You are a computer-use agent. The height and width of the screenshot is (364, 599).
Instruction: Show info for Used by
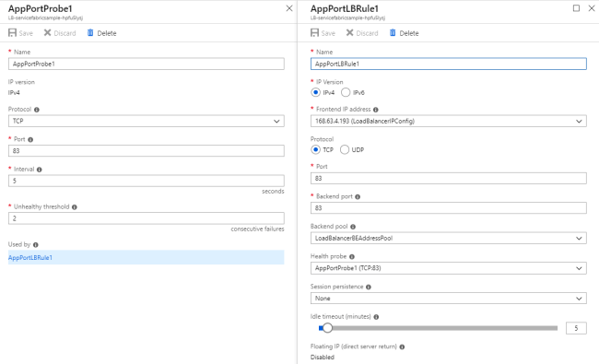click(36, 245)
